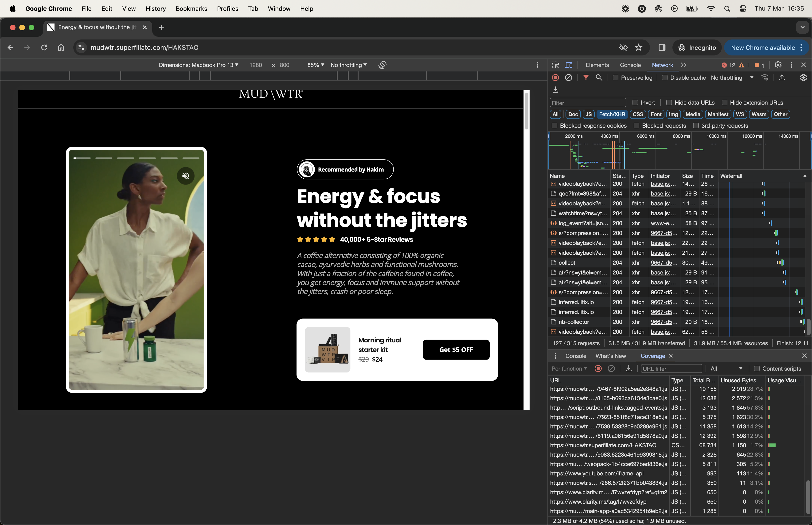The height and width of the screenshot is (525, 812).
Task: Open drawer three-dot menu
Action: tap(555, 356)
